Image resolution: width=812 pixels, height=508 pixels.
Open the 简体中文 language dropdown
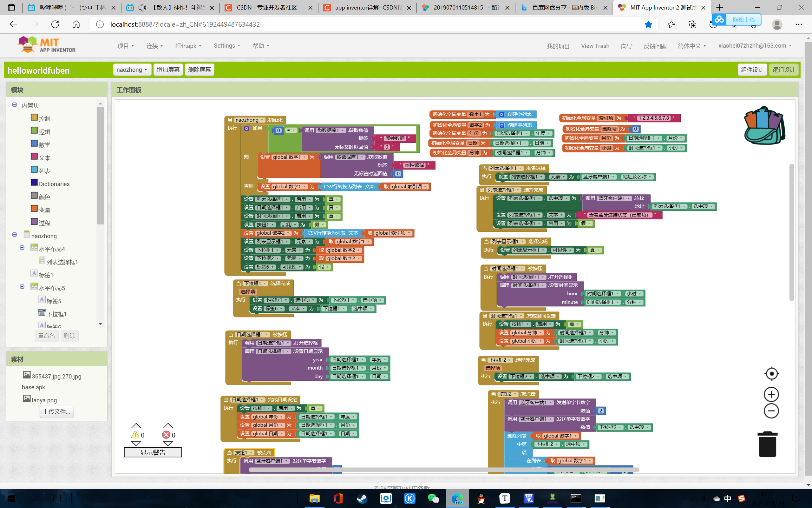point(692,46)
